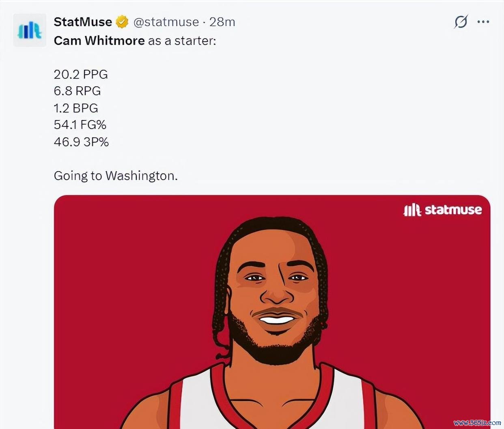504x429 pixels.
Task: Click the 20.2 PPG stat line
Action: point(81,74)
